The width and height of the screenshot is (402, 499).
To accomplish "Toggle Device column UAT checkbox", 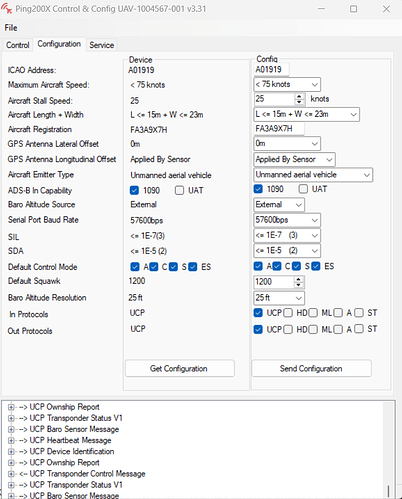I will 179,190.
